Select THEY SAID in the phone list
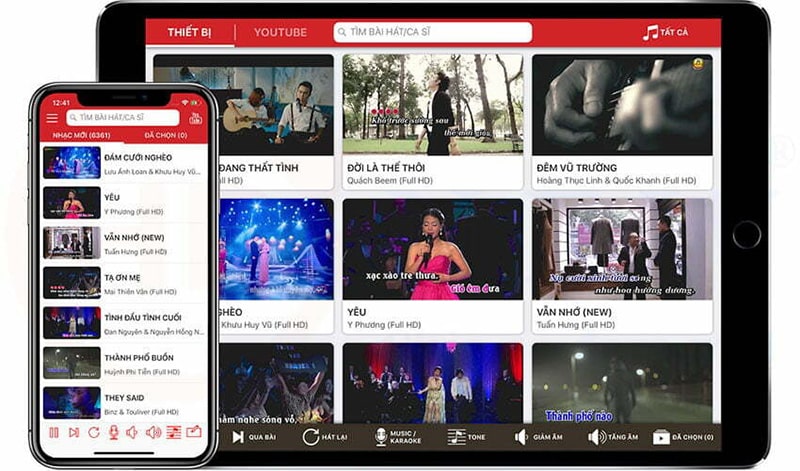800x471 pixels. click(124, 403)
